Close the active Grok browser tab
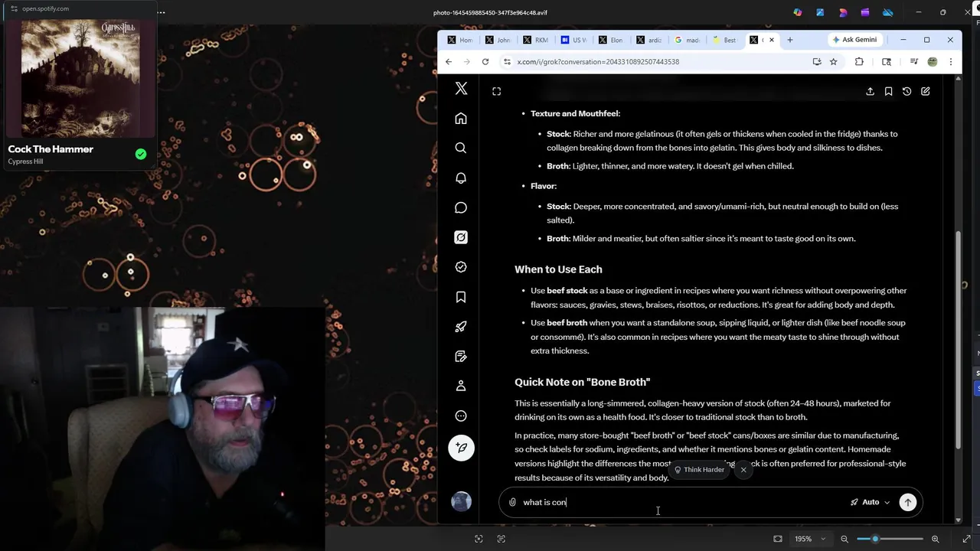 [x=772, y=40]
